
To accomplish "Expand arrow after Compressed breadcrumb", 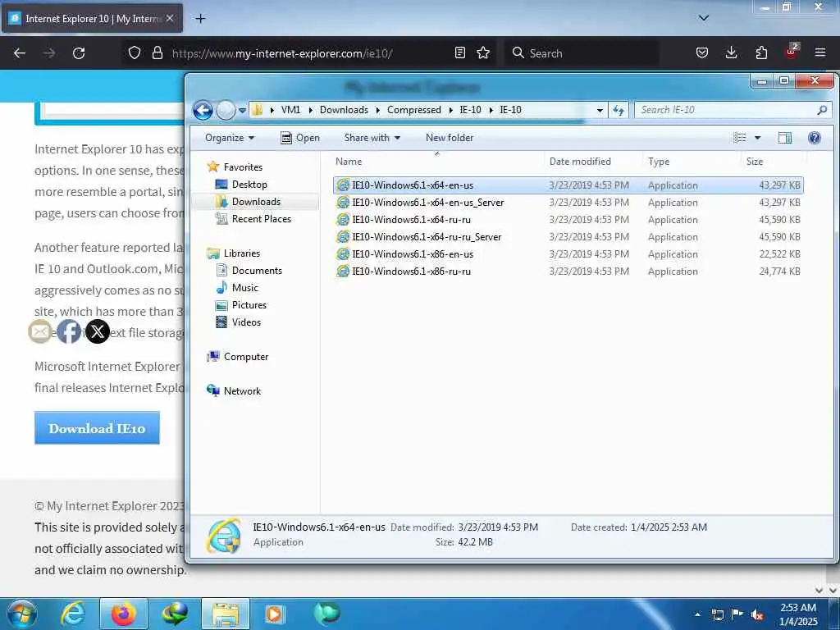I will (450, 110).
